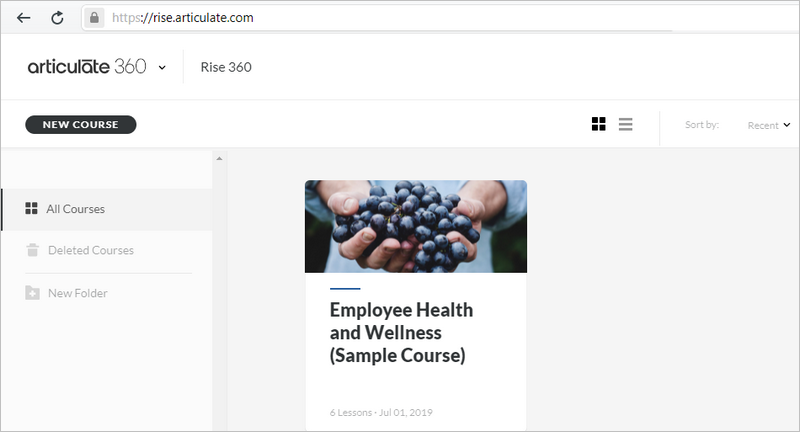
Task: Open Deleted Courses in the sidebar
Action: click(91, 250)
